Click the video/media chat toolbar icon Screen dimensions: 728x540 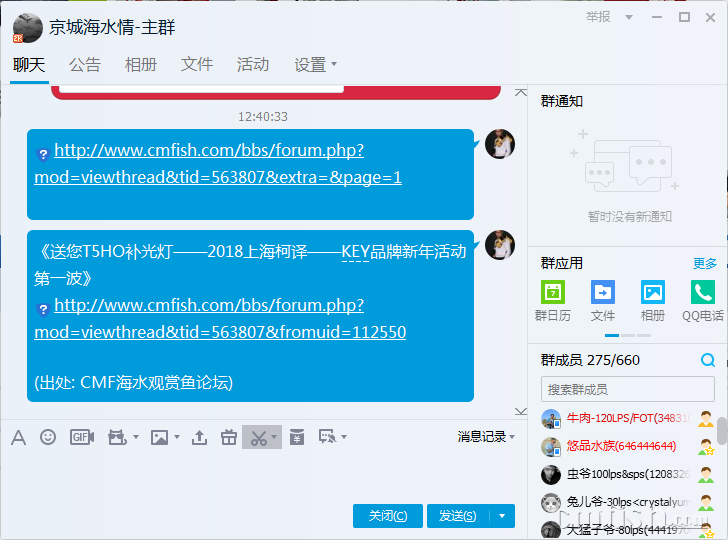[117, 437]
